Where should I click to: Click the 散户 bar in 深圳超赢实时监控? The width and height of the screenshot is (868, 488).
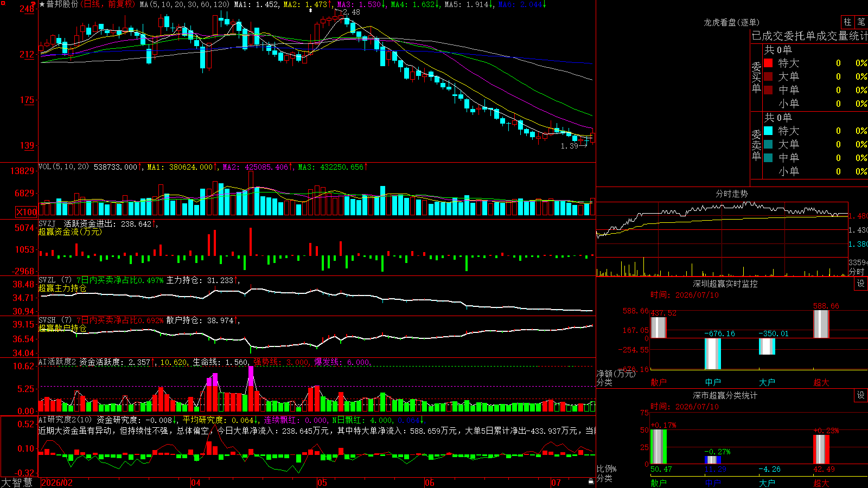click(659, 328)
